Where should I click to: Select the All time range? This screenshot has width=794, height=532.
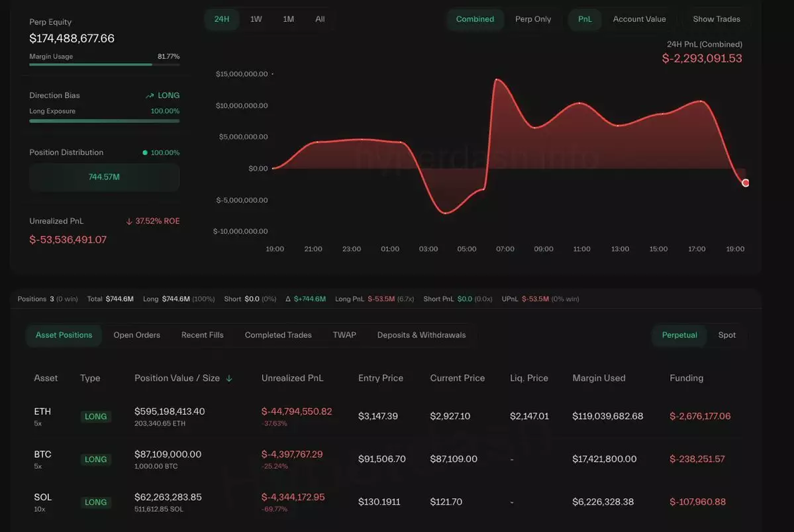click(x=320, y=19)
